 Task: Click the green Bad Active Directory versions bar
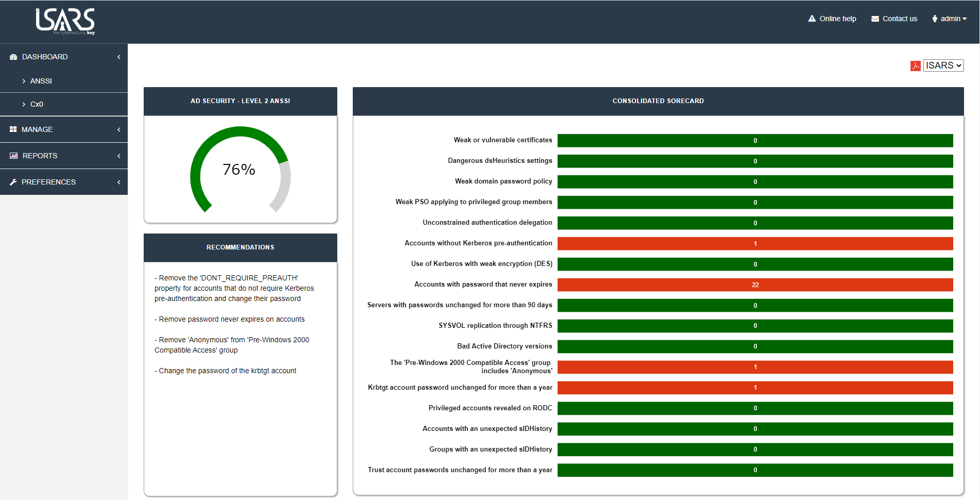pyautogui.click(x=755, y=346)
